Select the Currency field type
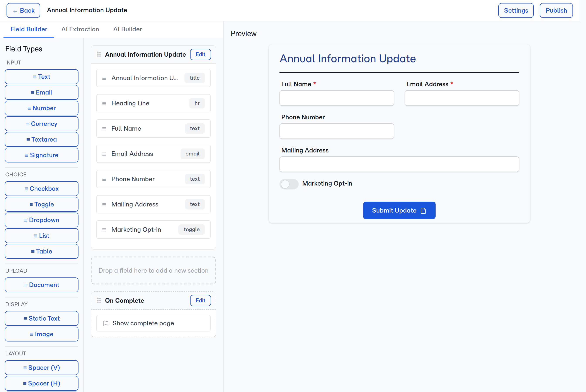The width and height of the screenshot is (586, 392). click(42, 124)
